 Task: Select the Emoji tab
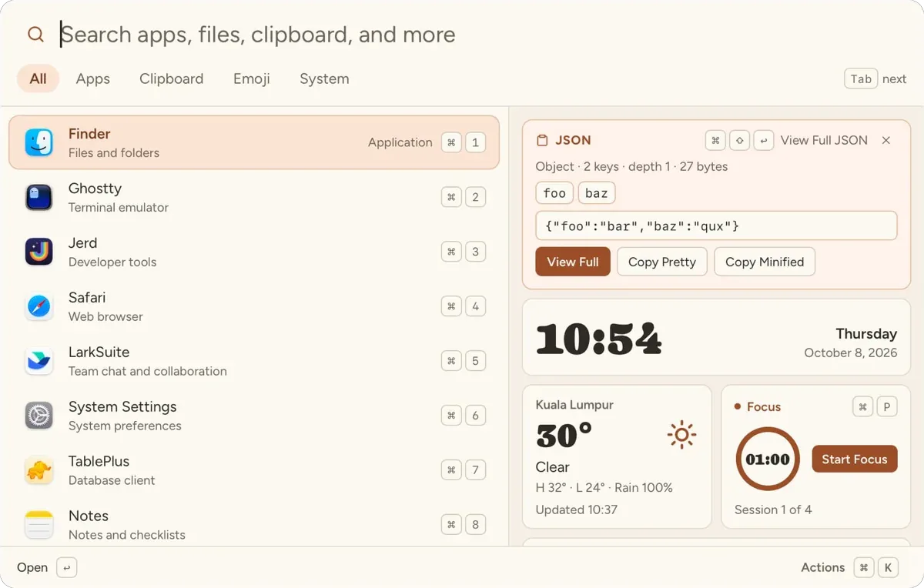tap(252, 79)
